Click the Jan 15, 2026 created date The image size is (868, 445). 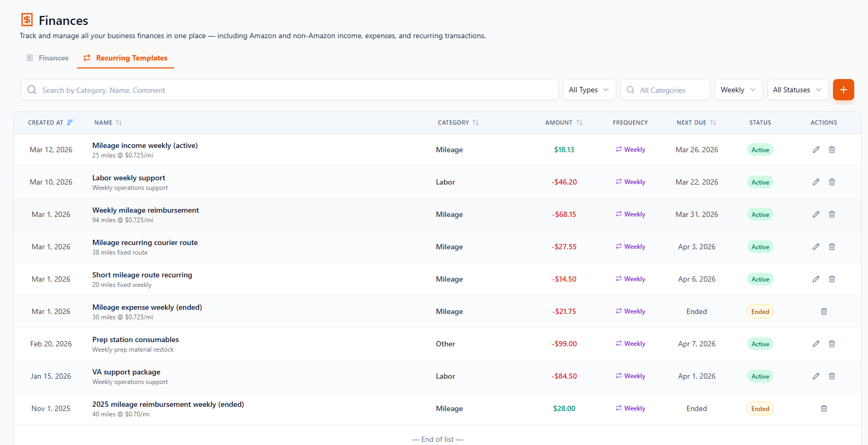pyautogui.click(x=51, y=376)
